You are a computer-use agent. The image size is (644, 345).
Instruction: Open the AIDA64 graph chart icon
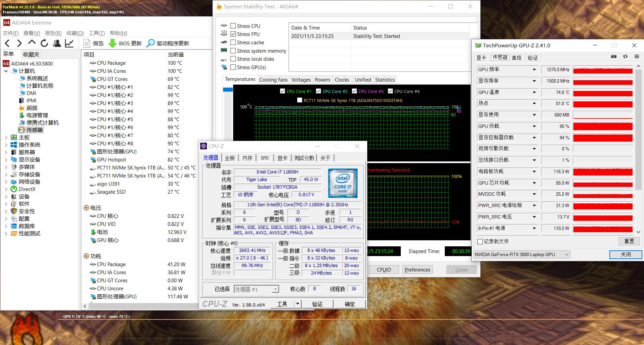point(70,43)
